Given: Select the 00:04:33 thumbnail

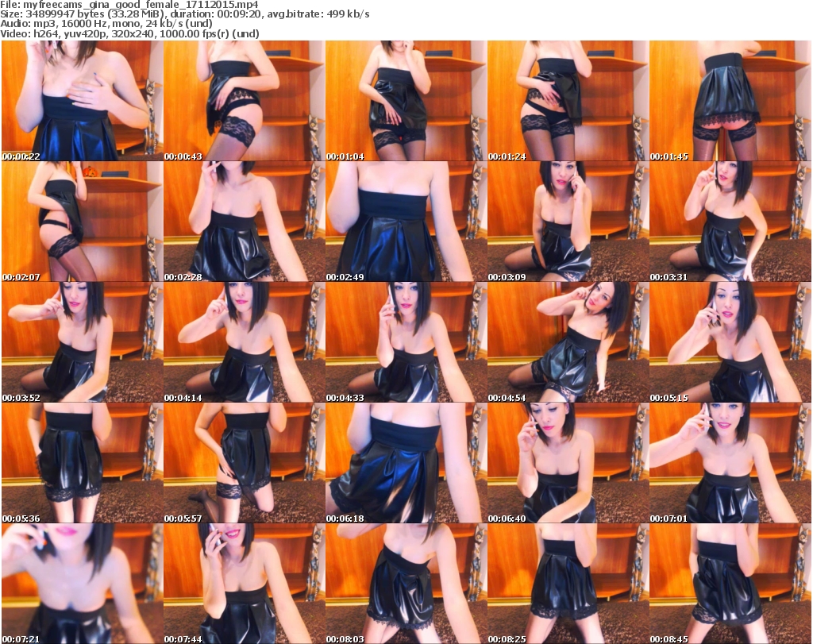Looking at the screenshot, I should click(406, 342).
